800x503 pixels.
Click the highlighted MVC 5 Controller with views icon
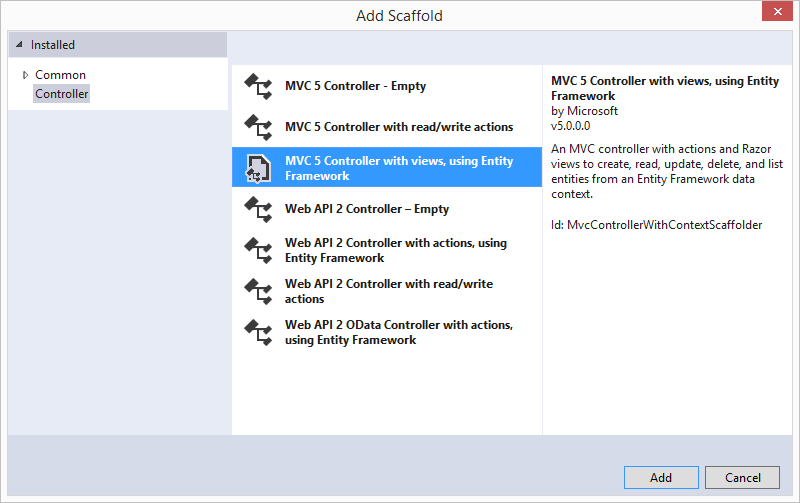coord(258,168)
